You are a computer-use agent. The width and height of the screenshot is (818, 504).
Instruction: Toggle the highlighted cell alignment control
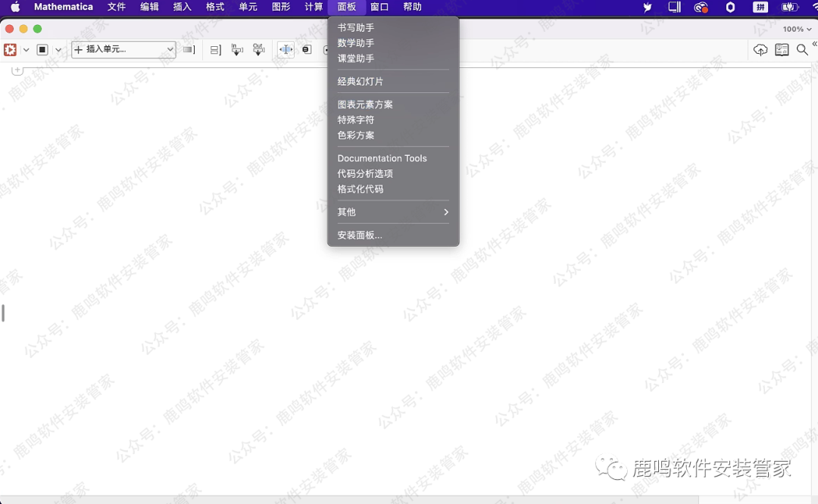(286, 50)
